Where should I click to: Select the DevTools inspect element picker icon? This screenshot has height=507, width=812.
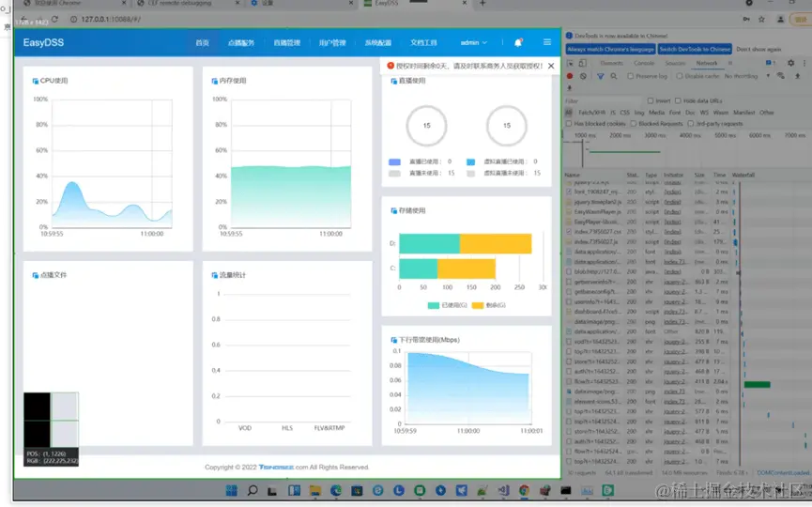tap(571, 63)
